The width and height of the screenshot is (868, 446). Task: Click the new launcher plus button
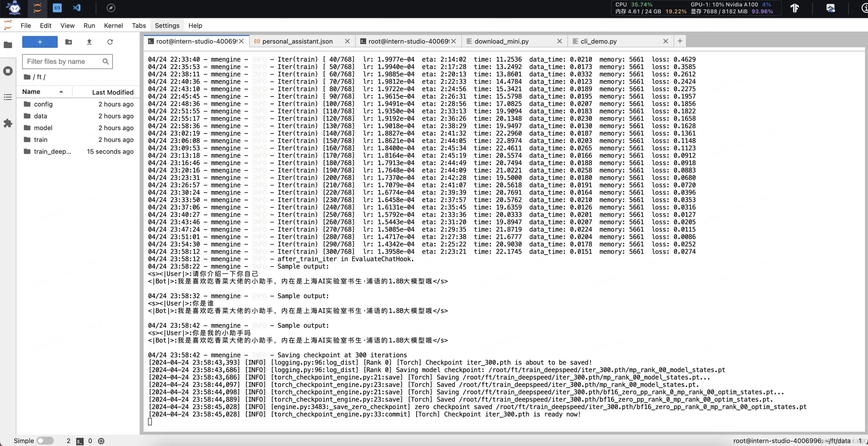click(x=40, y=42)
